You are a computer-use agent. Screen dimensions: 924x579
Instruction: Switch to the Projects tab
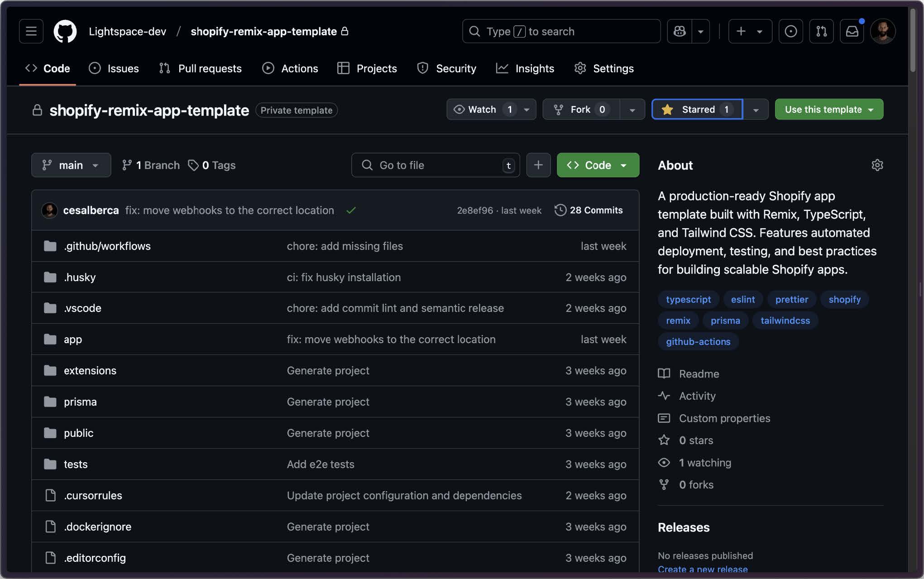pos(367,68)
